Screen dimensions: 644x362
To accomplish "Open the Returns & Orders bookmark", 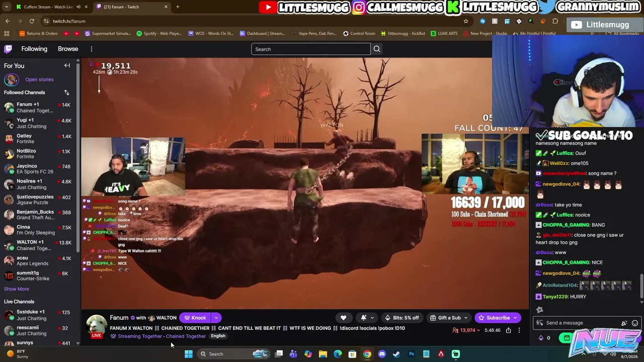I will coord(39,34).
